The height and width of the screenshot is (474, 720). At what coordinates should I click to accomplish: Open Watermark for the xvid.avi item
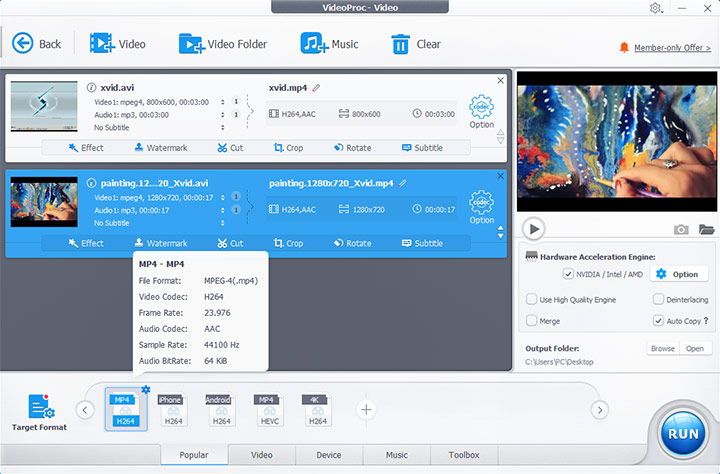click(161, 148)
